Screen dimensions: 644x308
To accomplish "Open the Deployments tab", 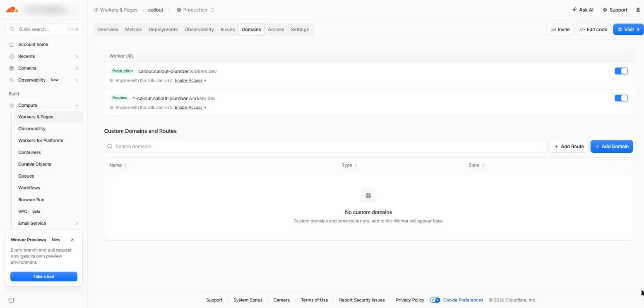I will coord(163,29).
